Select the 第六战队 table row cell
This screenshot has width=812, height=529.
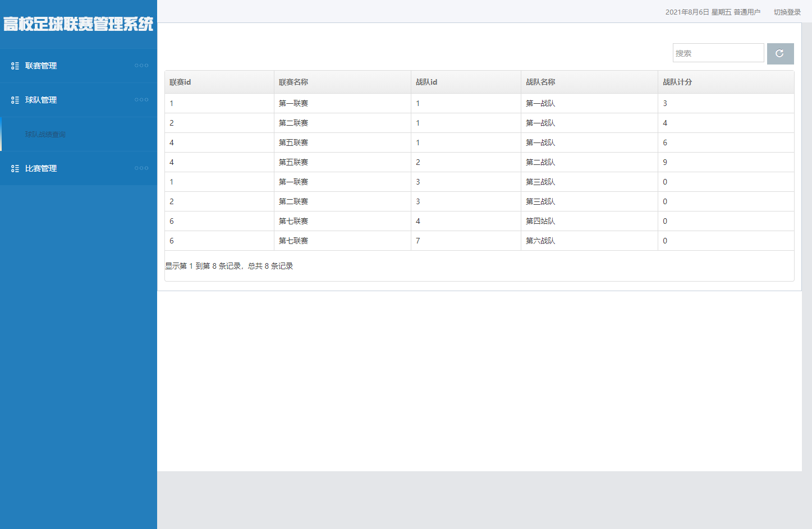540,241
